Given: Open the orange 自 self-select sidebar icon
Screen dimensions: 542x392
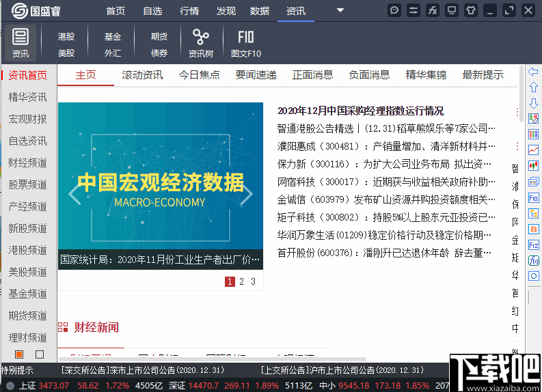Looking at the screenshot, I should [x=533, y=229].
